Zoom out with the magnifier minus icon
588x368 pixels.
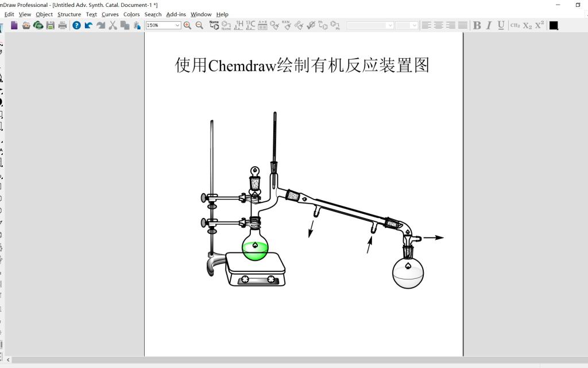click(199, 25)
